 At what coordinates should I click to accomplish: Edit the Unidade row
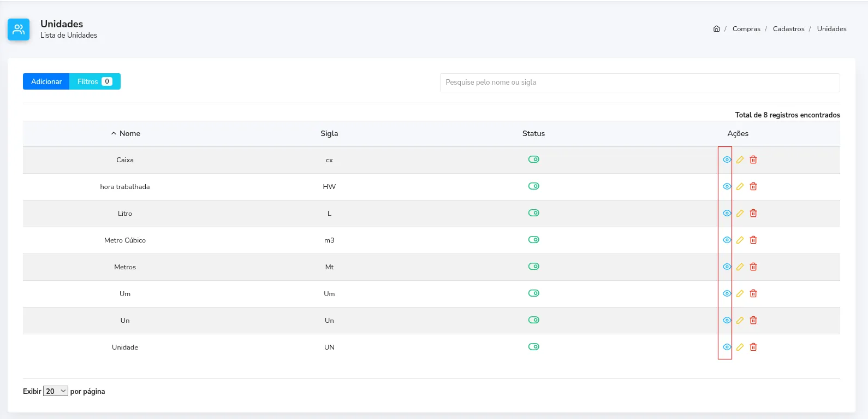740,347
